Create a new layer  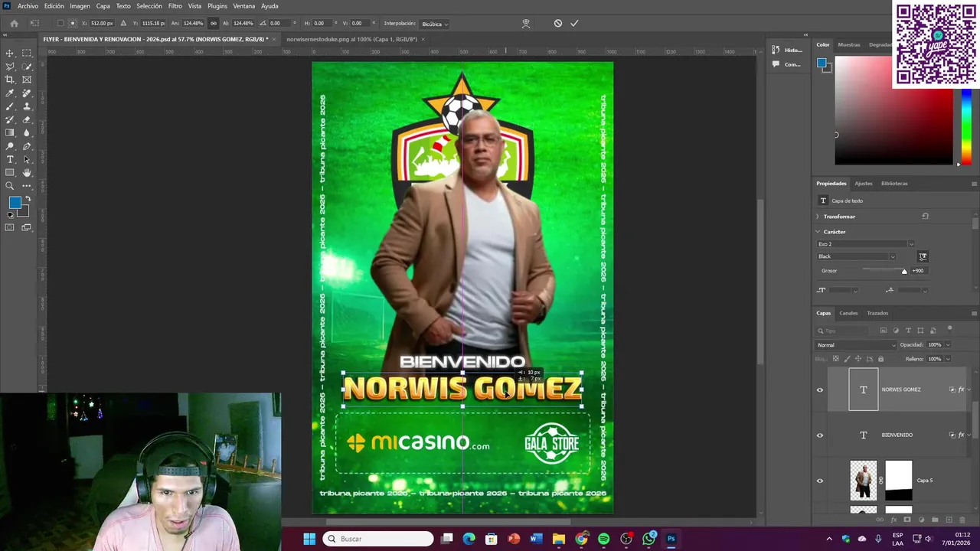949,520
